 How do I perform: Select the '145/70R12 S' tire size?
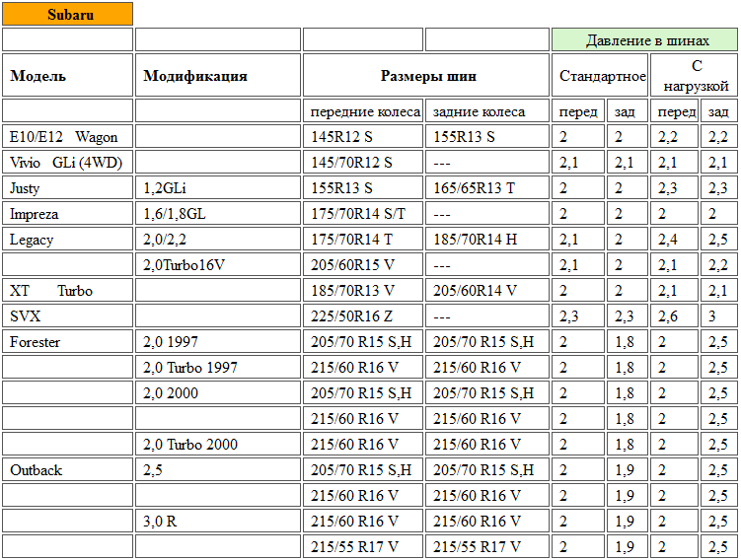click(363, 163)
